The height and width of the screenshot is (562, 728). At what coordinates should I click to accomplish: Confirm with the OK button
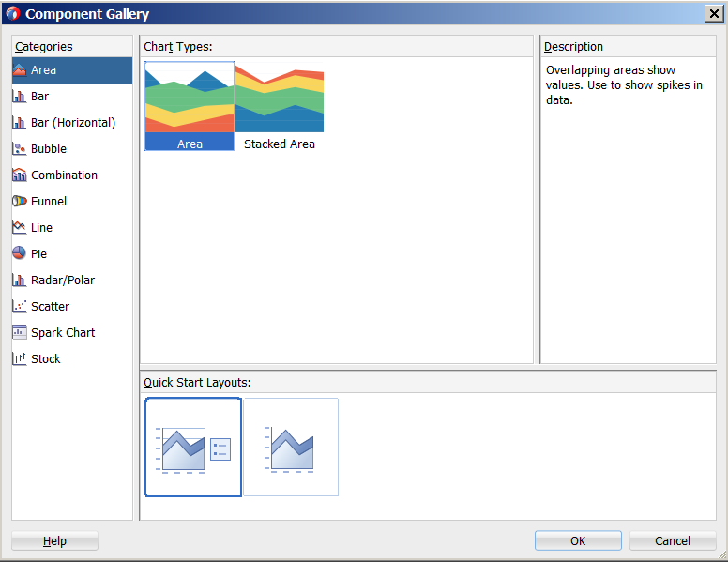[578, 540]
